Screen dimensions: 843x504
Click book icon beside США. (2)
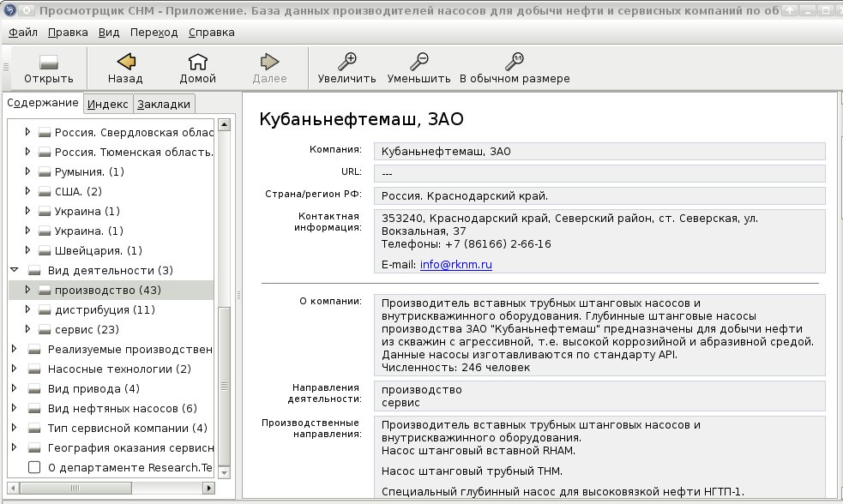click(x=45, y=192)
